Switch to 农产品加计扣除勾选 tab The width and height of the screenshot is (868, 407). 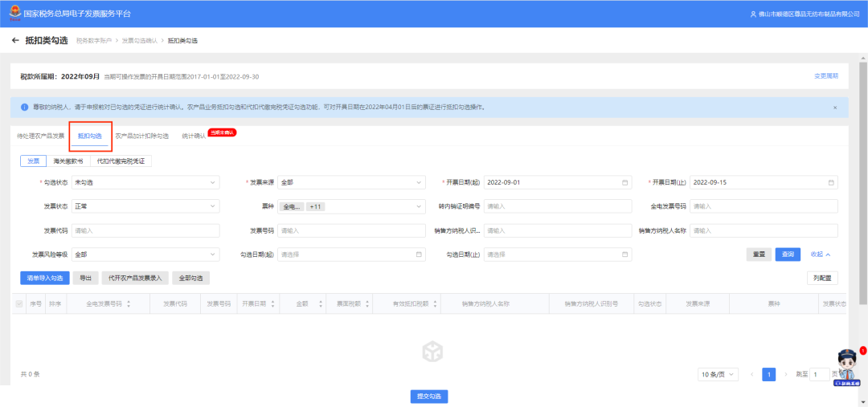click(141, 136)
